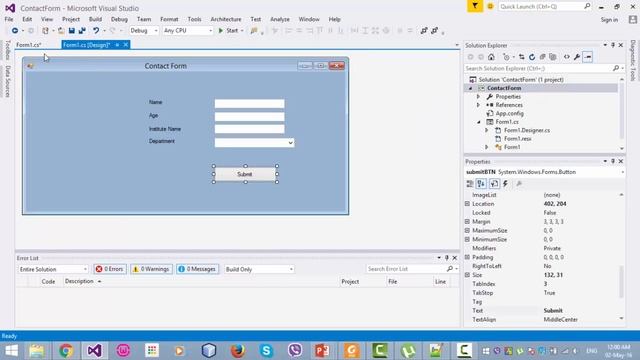The image size is (640, 360).
Task: Open the File menu
Action: pos(9,19)
